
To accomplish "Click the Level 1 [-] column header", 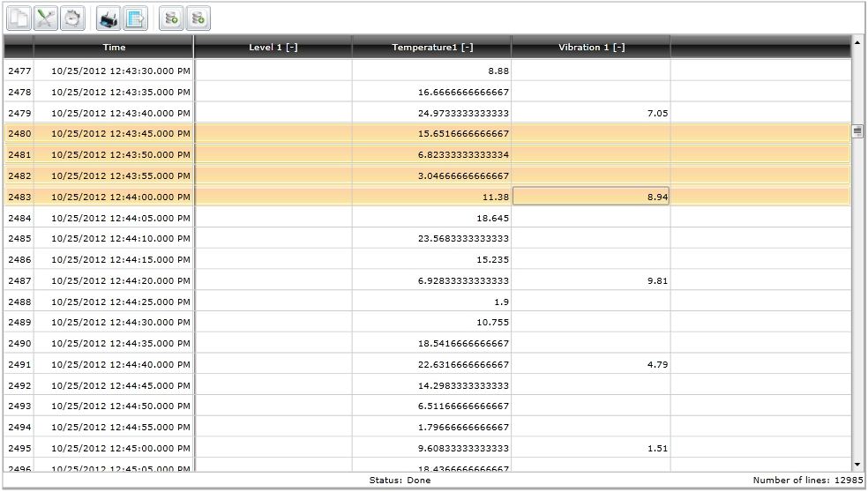I will [273, 48].
